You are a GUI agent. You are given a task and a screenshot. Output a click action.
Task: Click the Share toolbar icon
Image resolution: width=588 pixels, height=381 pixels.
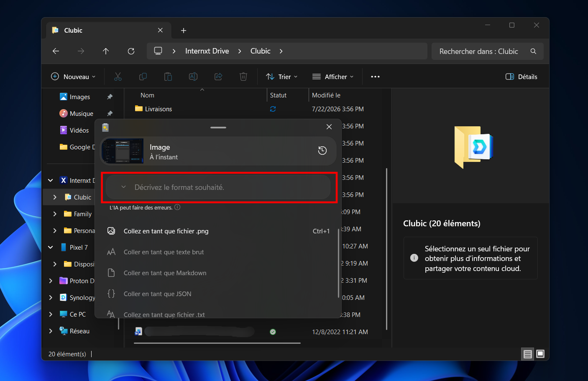pos(218,77)
